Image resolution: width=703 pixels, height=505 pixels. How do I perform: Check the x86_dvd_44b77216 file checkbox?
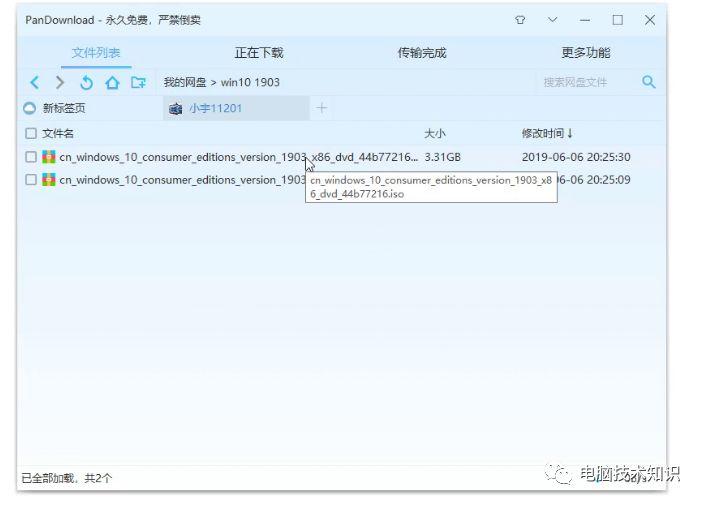31,157
